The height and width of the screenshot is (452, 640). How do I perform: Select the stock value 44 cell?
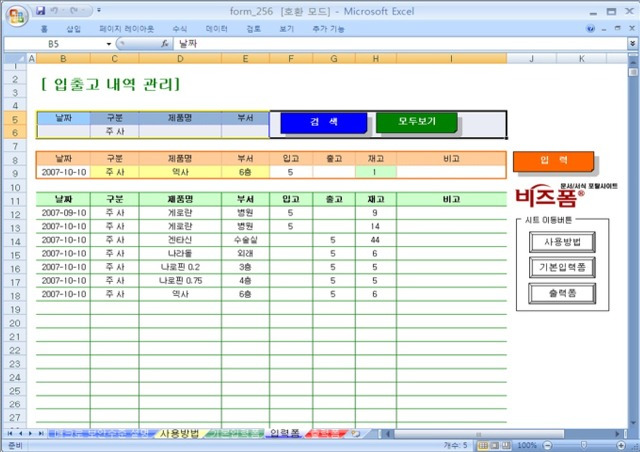pyautogui.click(x=376, y=240)
